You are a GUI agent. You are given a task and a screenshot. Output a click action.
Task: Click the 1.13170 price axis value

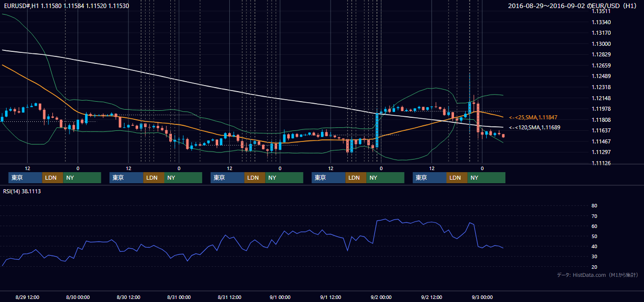pos(601,33)
